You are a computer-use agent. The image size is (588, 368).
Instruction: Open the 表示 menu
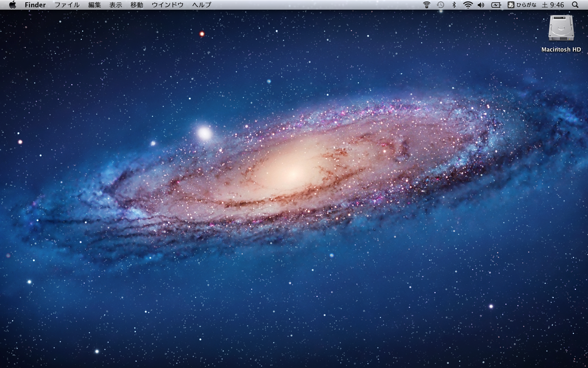[x=116, y=5]
